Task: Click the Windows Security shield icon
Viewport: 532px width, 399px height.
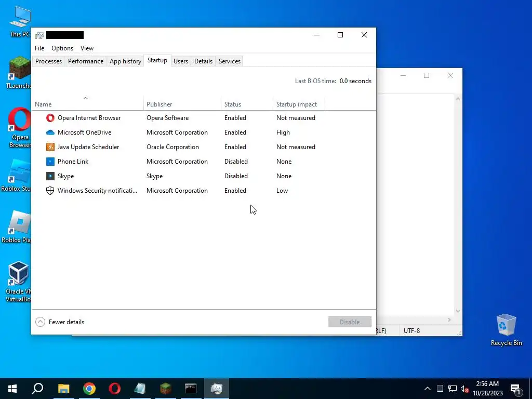Action: 50,191
